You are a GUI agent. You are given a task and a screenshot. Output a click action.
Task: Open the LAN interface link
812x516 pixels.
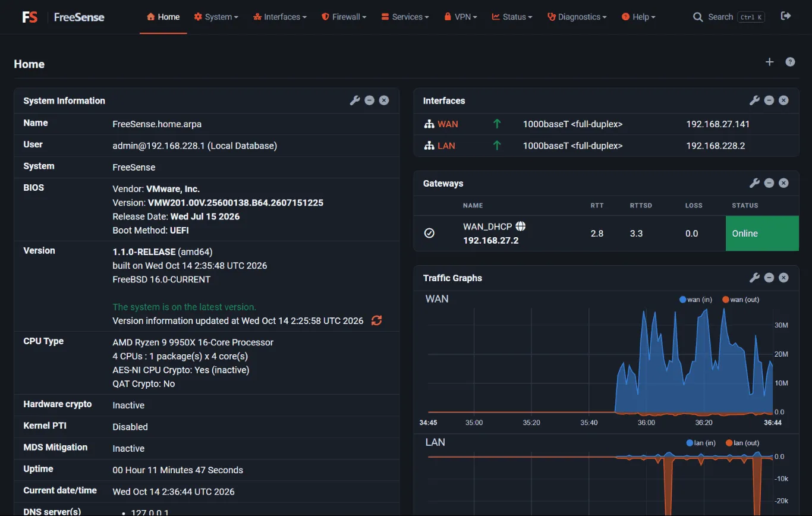[446, 146]
